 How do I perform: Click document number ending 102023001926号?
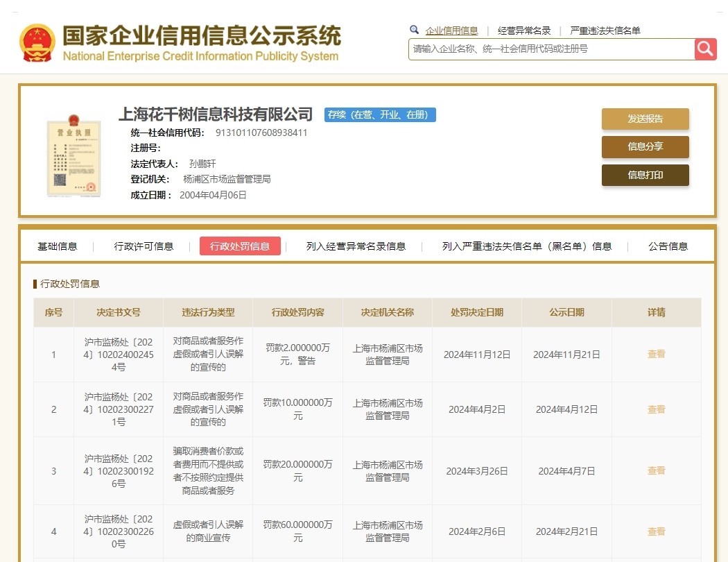[119, 471]
